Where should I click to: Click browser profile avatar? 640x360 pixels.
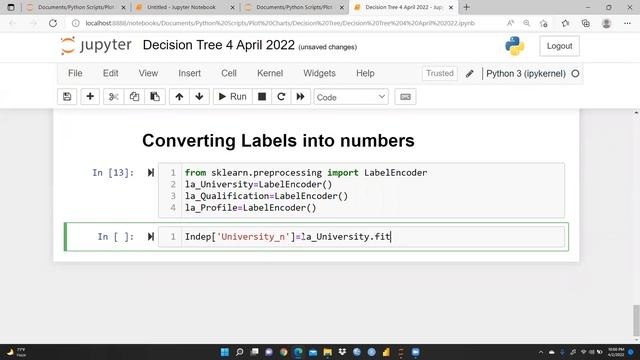click(x=607, y=23)
